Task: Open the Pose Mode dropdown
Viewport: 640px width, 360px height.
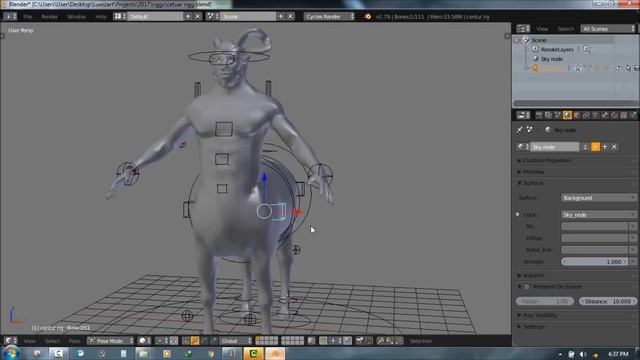Action: 110,341
